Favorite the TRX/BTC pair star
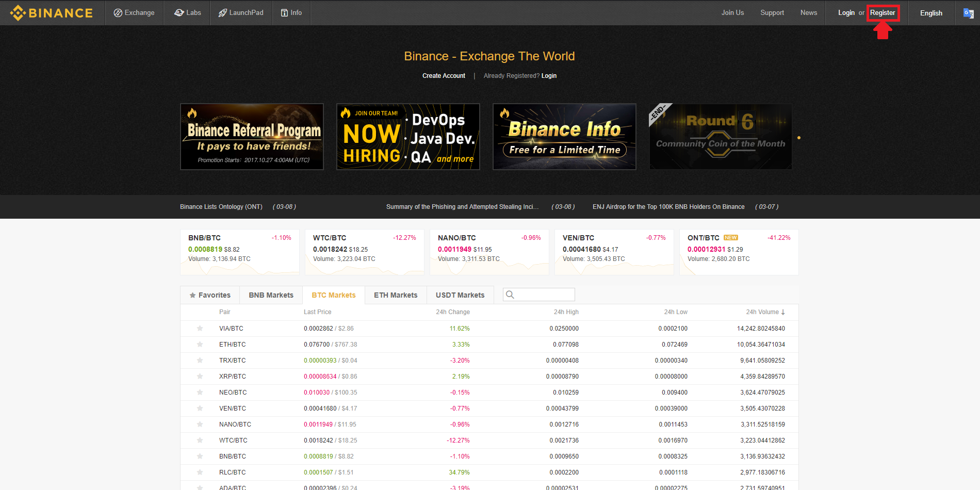 (200, 361)
